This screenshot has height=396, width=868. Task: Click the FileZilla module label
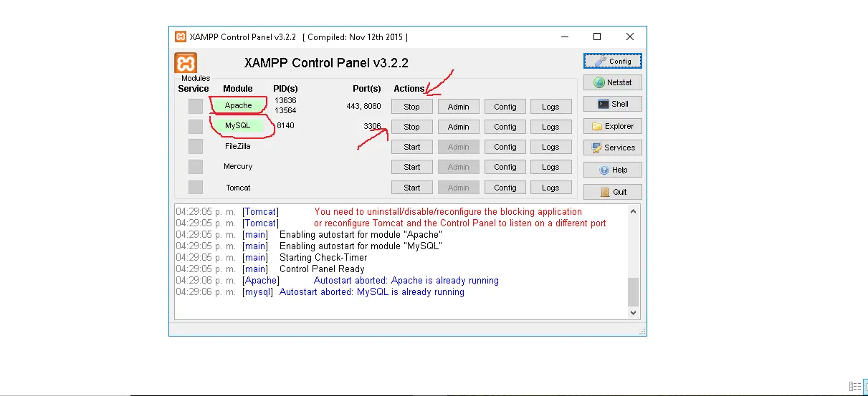(x=238, y=146)
